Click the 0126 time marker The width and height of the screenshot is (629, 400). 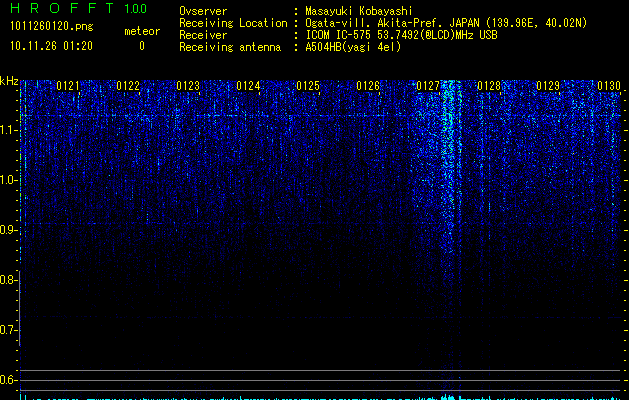pos(368,86)
